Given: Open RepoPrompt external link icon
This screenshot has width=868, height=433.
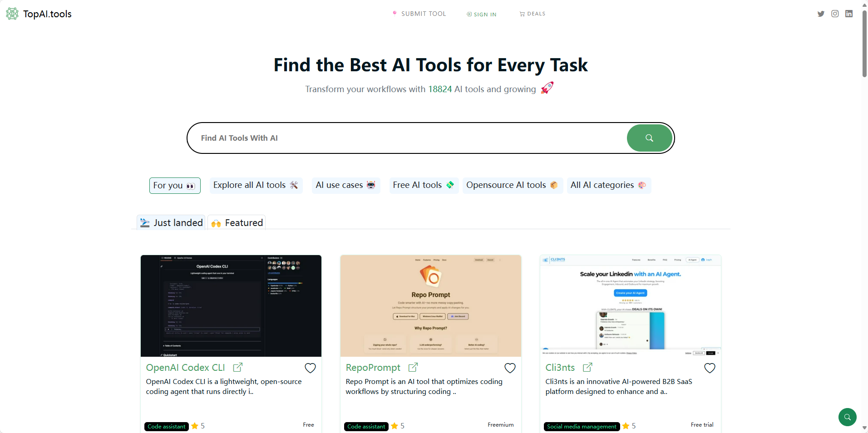Looking at the screenshot, I should (413, 367).
